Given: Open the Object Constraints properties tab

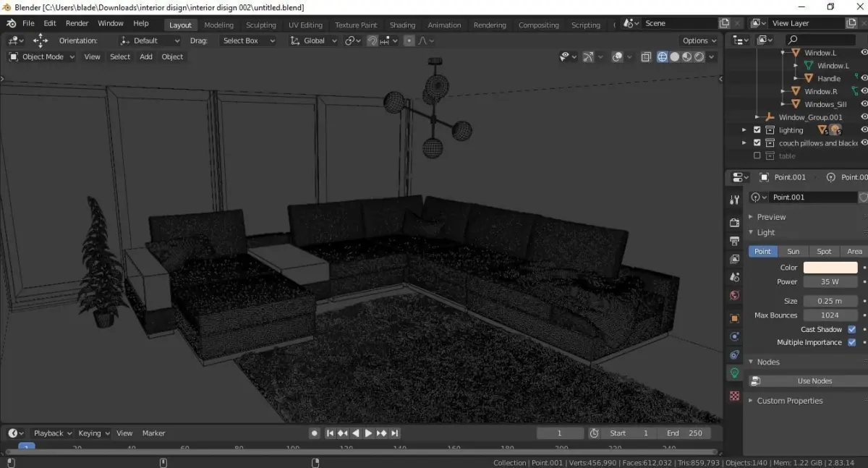Looking at the screenshot, I should [x=734, y=354].
